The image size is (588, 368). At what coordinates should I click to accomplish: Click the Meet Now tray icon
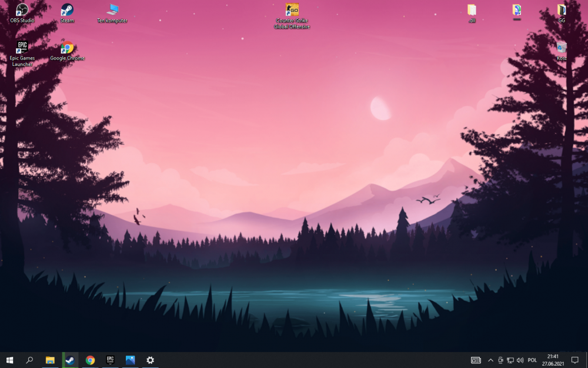click(500, 360)
